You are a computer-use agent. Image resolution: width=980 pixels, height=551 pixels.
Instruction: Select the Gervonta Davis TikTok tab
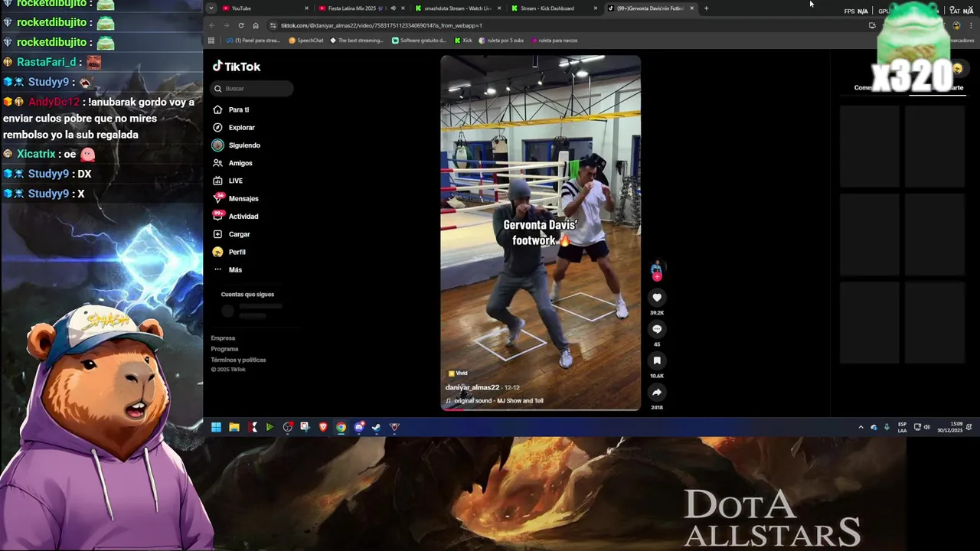point(649,8)
